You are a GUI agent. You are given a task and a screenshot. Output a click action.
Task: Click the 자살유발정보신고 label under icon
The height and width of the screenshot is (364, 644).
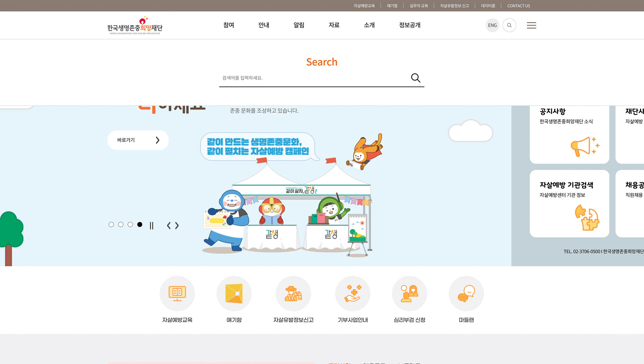[x=293, y=320]
